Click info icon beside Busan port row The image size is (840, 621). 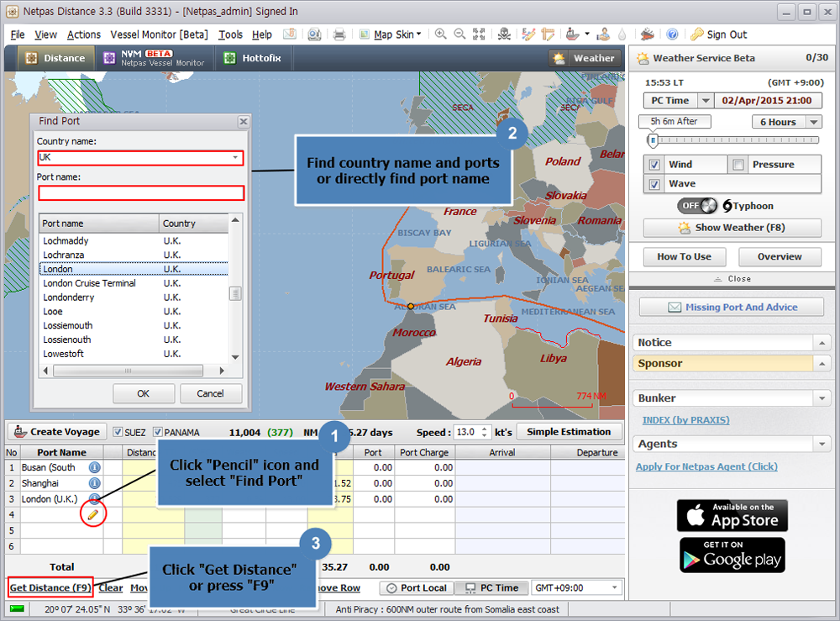94,467
